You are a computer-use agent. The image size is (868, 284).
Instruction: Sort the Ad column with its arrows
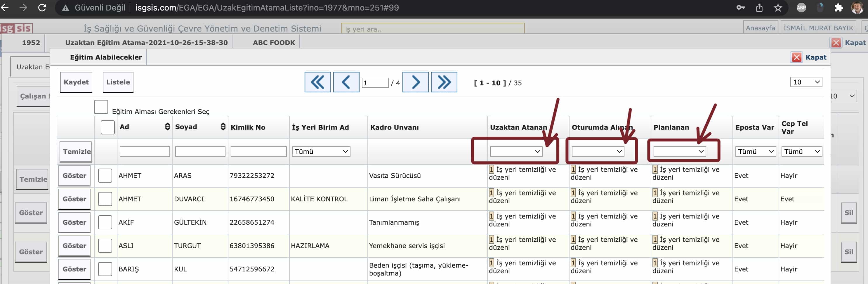tap(167, 127)
